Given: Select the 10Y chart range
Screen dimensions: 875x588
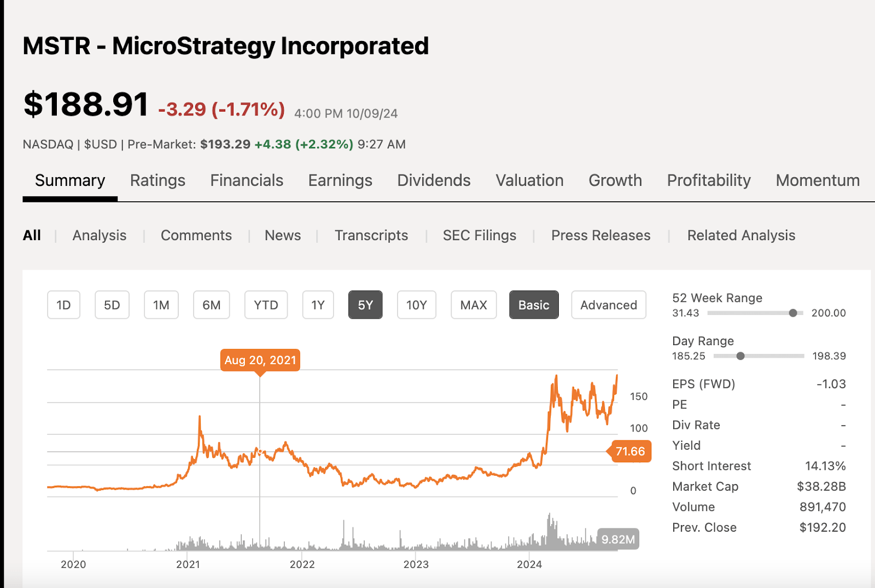Looking at the screenshot, I should pos(416,305).
